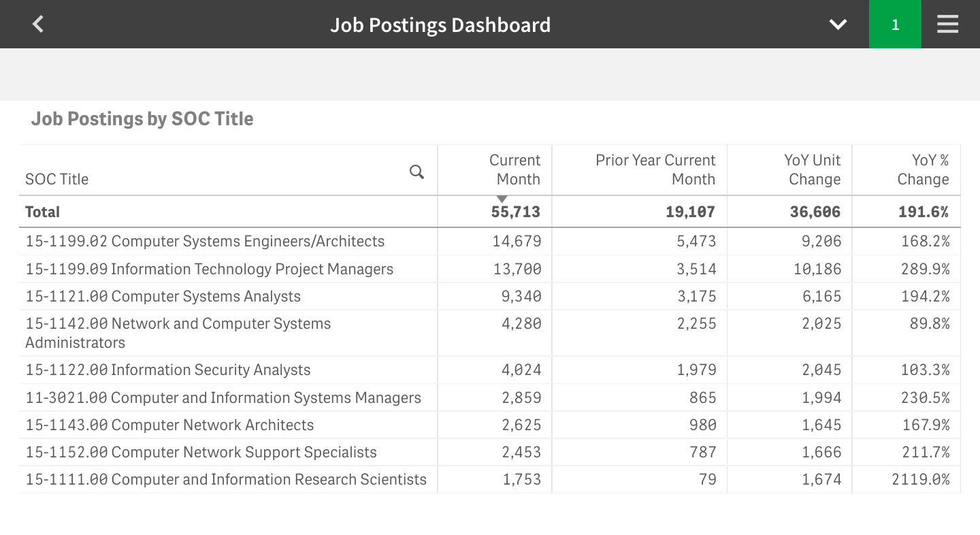This screenshot has width=980, height=535.
Task: Click the SOC Title column header
Action: pos(57,179)
